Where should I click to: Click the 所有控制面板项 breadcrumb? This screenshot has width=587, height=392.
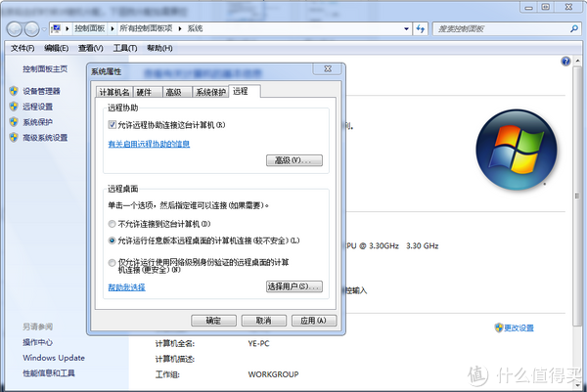coord(146,28)
